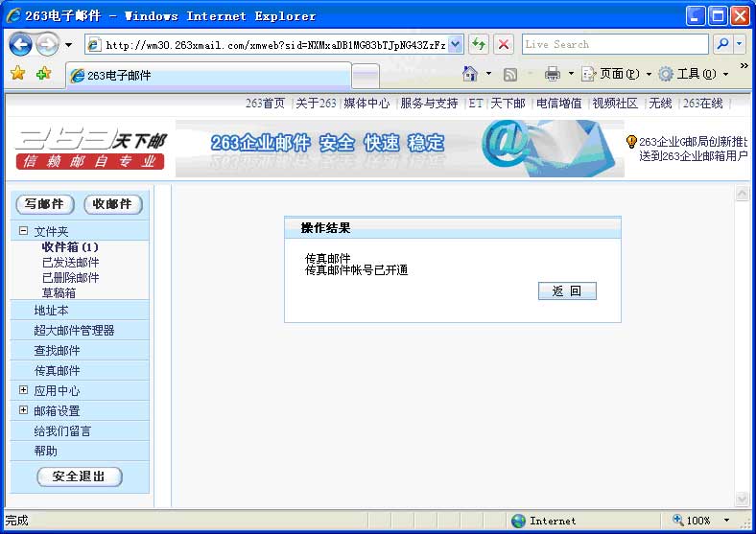Viewport: 756px width, 534px height.
Task: Click the Home page icon
Action: click(x=469, y=74)
